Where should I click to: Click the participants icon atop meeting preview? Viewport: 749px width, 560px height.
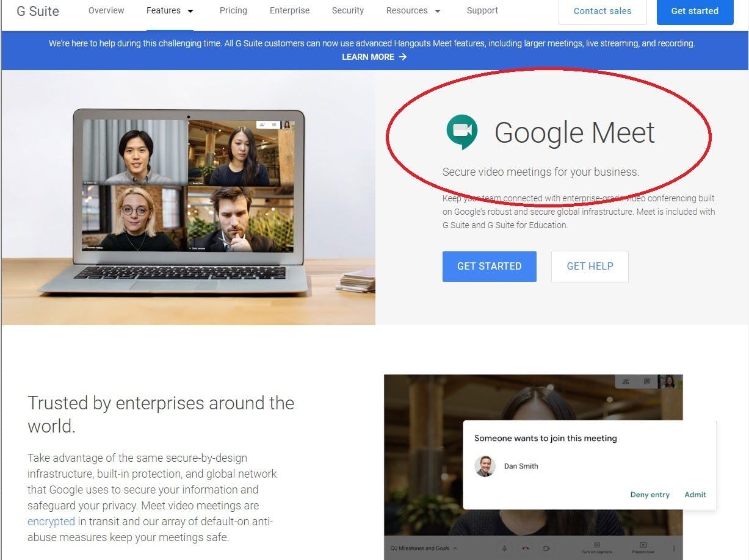(626, 382)
